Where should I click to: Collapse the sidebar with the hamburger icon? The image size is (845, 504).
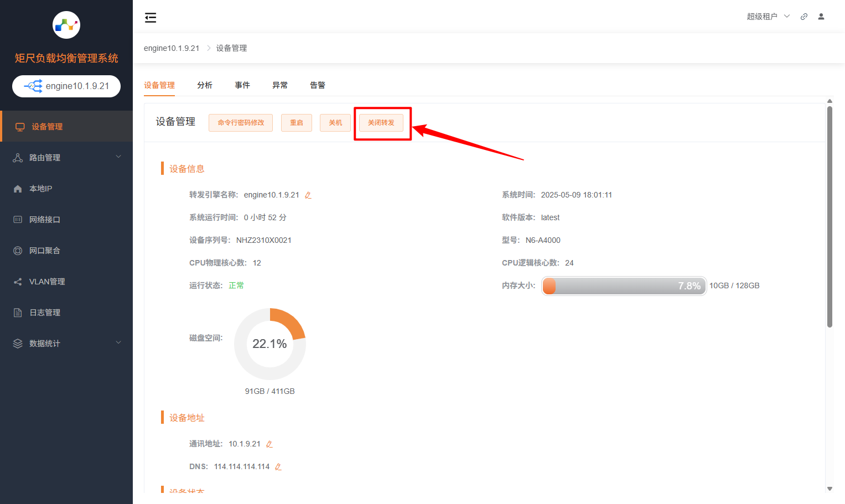coord(151,17)
